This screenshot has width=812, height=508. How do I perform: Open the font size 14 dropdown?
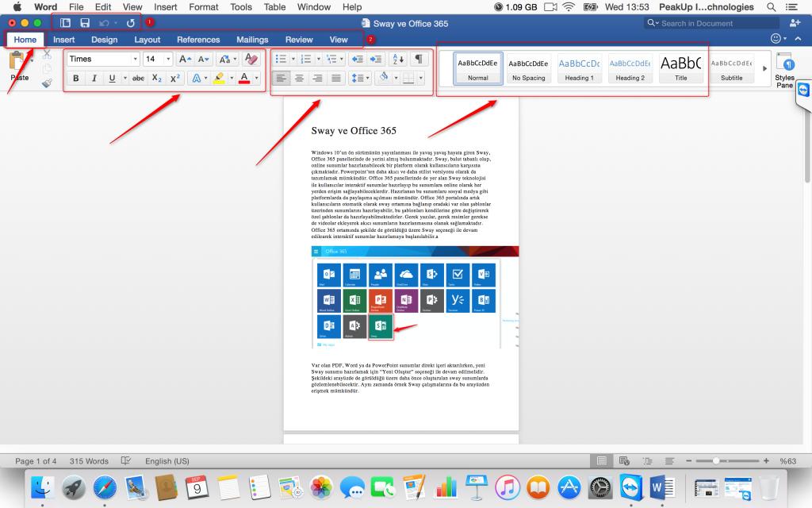pos(168,59)
